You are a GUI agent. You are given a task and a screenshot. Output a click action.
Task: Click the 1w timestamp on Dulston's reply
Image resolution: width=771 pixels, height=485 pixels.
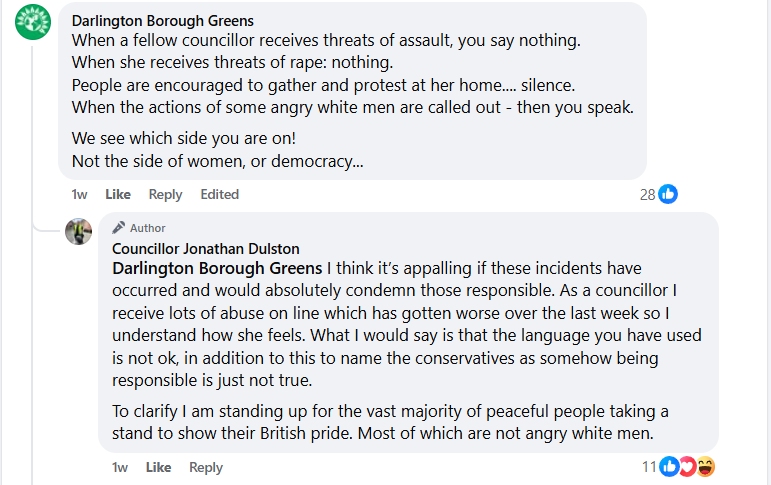pyautogui.click(x=119, y=467)
